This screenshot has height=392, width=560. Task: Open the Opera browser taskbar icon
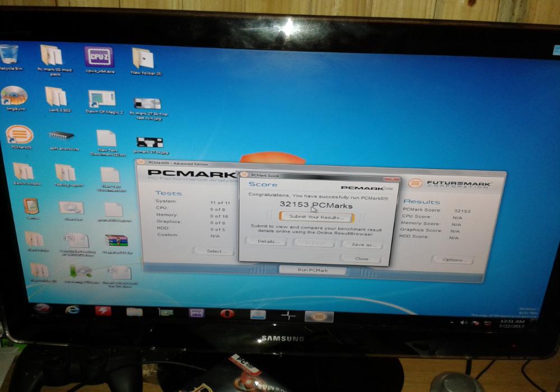click(227, 314)
